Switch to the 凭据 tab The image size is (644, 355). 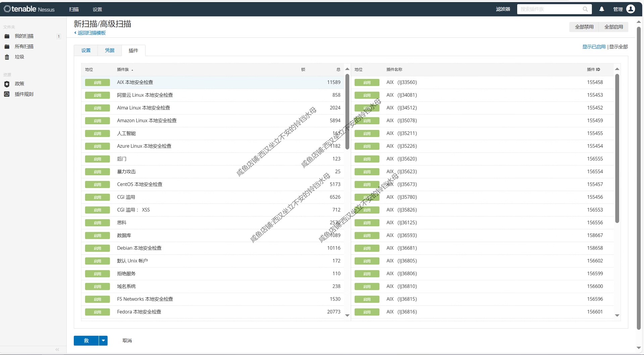tap(110, 50)
